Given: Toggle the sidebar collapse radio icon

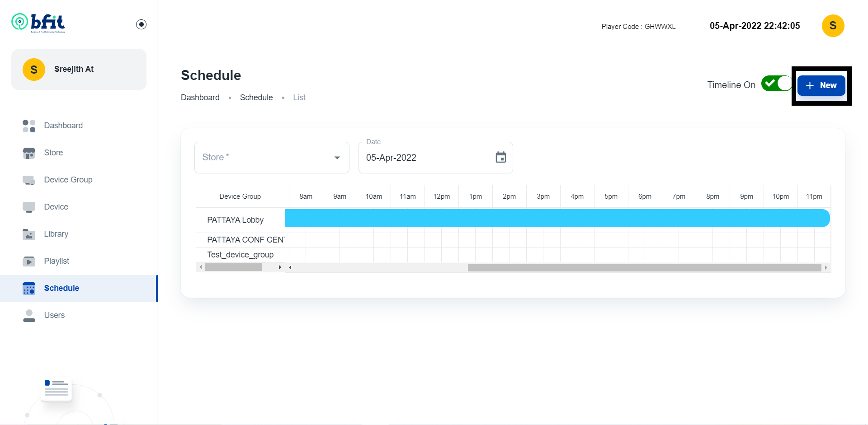Looking at the screenshot, I should (141, 24).
